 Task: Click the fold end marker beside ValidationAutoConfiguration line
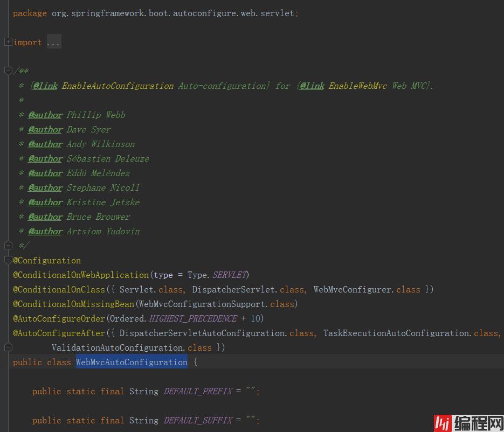[x=8, y=347]
